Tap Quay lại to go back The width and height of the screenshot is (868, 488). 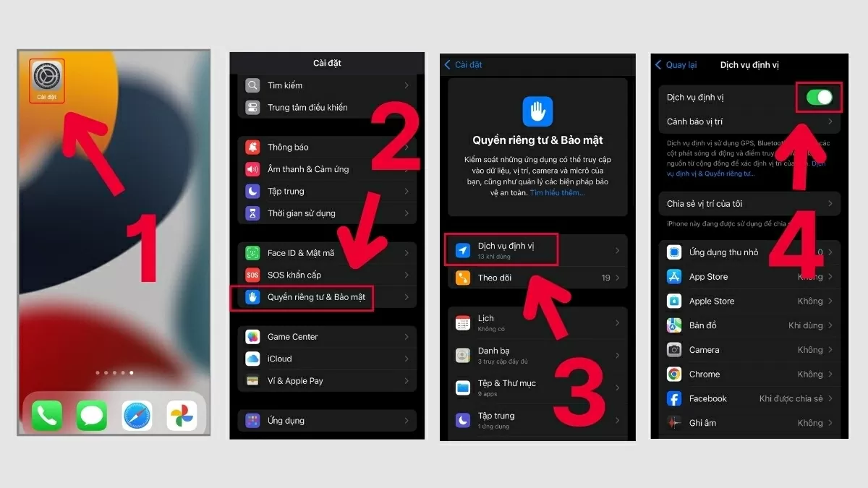(x=676, y=65)
